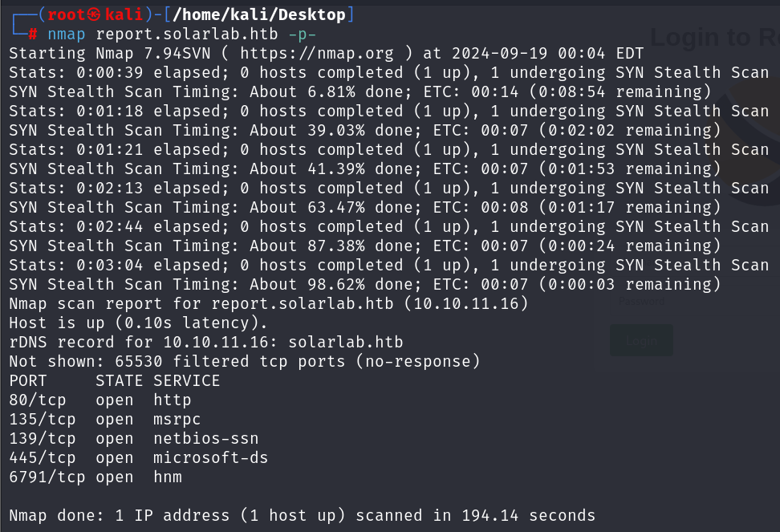This screenshot has width=780, height=532.
Task: Click the -p- option in the command line
Action: point(303,35)
